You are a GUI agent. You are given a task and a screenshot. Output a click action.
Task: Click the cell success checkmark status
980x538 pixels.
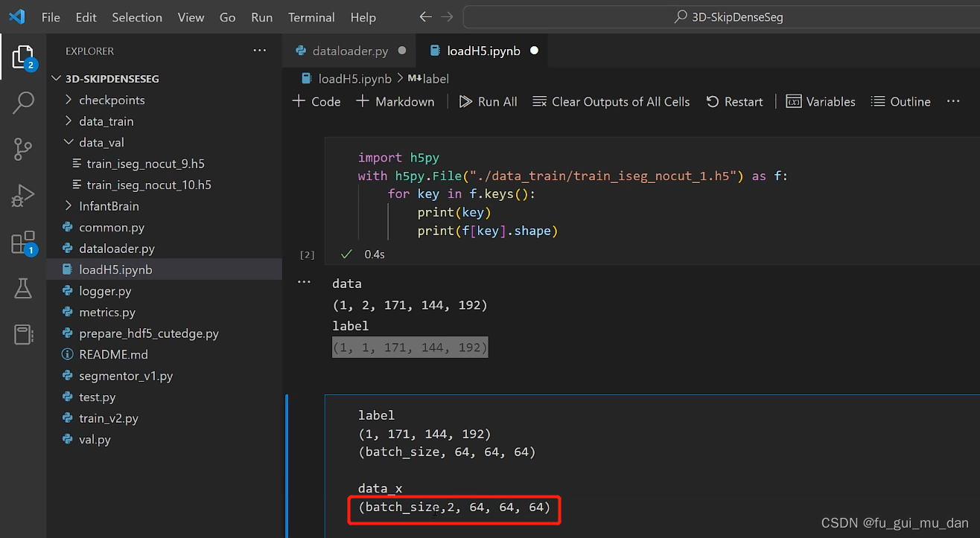[x=346, y=254]
